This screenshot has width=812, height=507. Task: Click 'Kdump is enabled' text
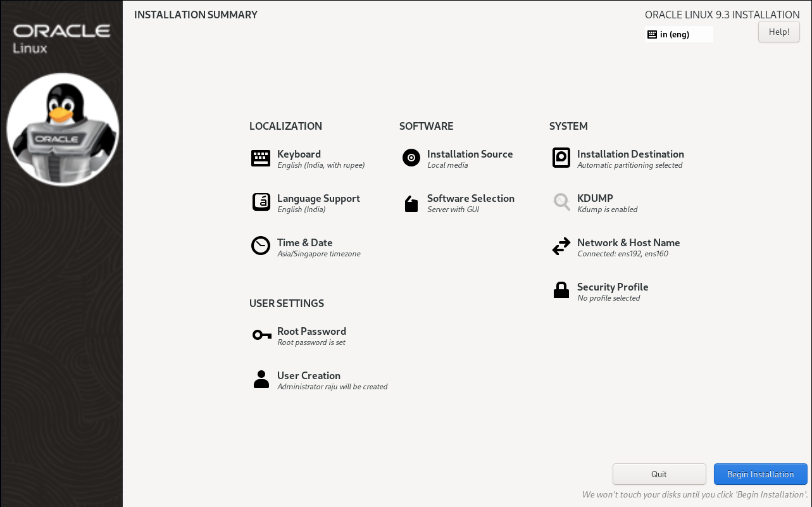coord(607,210)
